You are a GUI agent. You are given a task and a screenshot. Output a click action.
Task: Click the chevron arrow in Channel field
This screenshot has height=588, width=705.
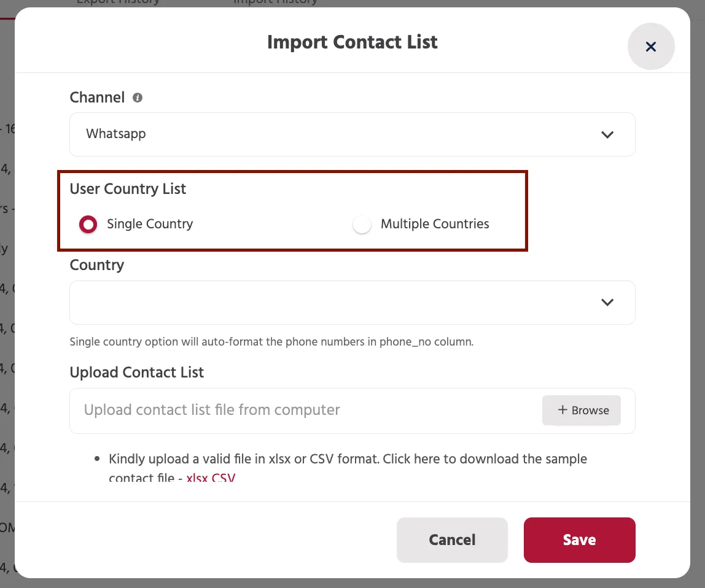[x=607, y=134]
